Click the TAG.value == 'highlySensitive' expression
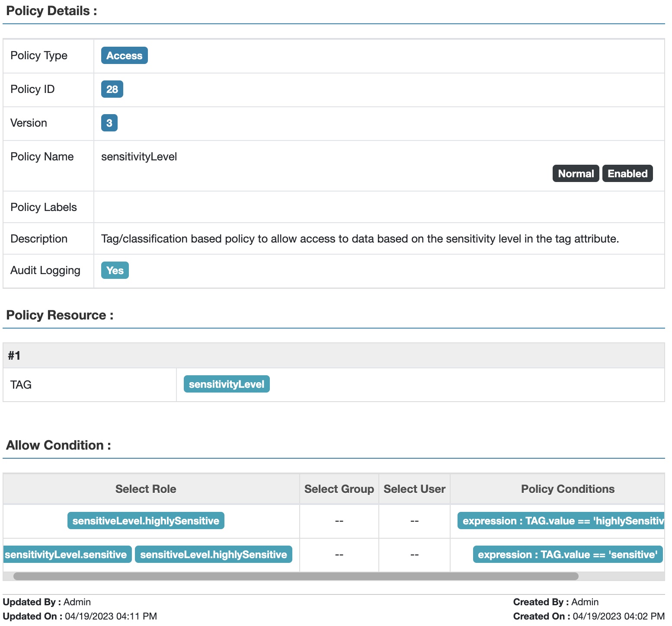672x626 pixels. click(x=561, y=521)
